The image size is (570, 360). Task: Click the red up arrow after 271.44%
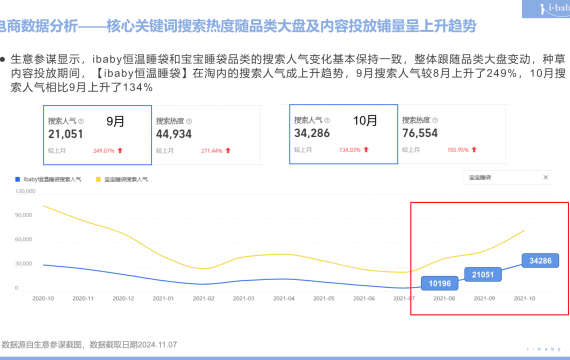click(228, 151)
